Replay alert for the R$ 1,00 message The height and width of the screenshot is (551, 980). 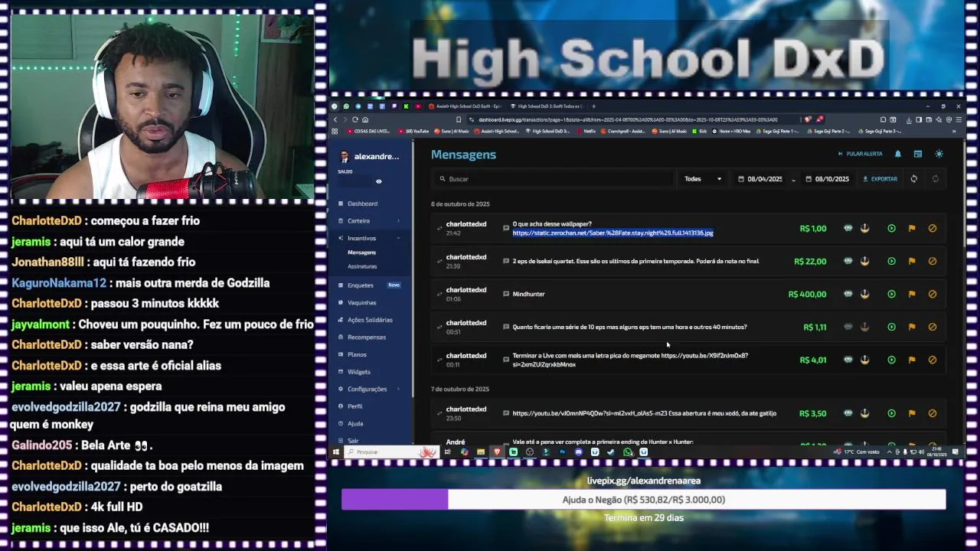891,228
